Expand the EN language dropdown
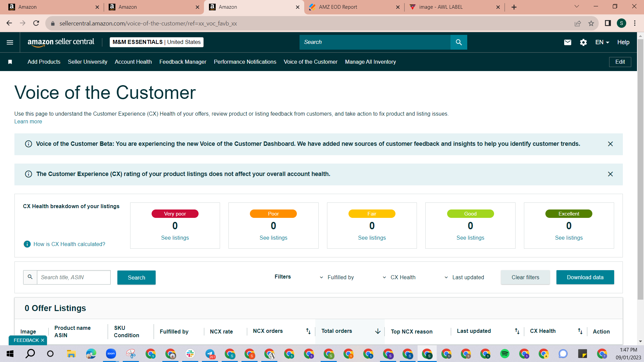This screenshot has height=362, width=644. coord(602,42)
